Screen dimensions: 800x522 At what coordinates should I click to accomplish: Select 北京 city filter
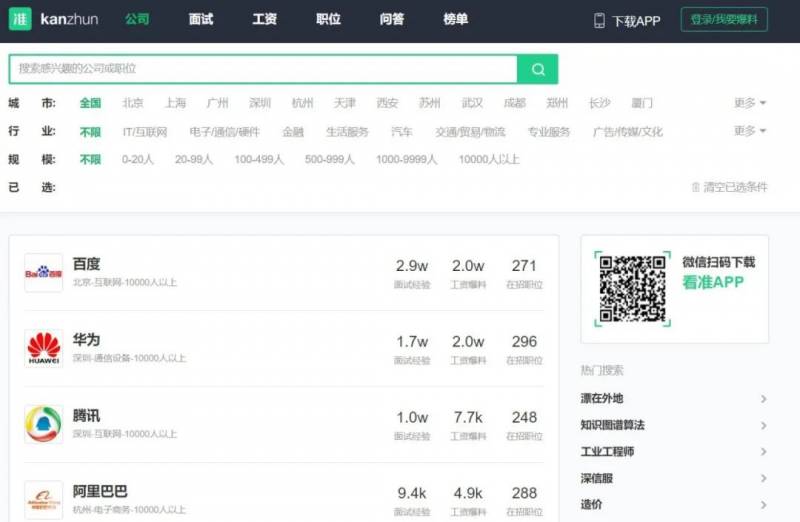[133, 103]
